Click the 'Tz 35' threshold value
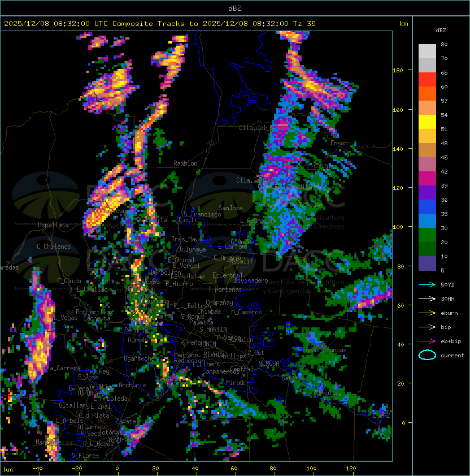This screenshot has width=470, height=476. point(304,24)
